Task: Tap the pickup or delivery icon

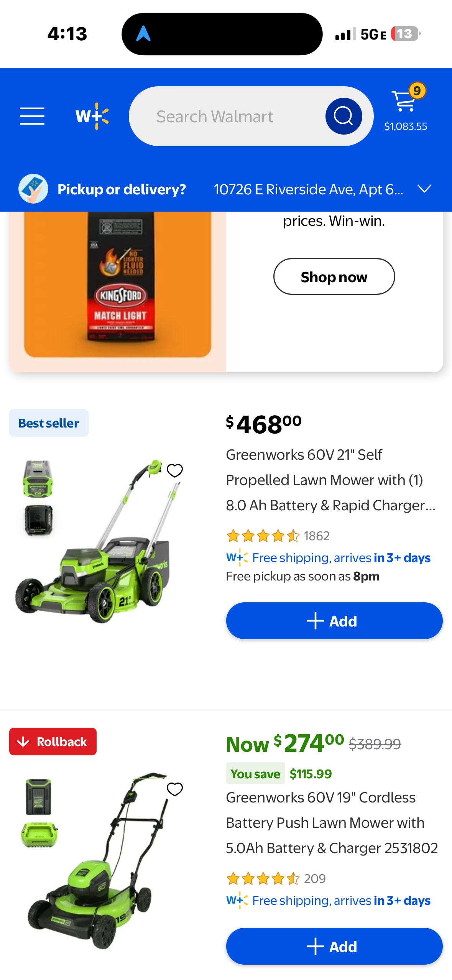Action: (33, 189)
